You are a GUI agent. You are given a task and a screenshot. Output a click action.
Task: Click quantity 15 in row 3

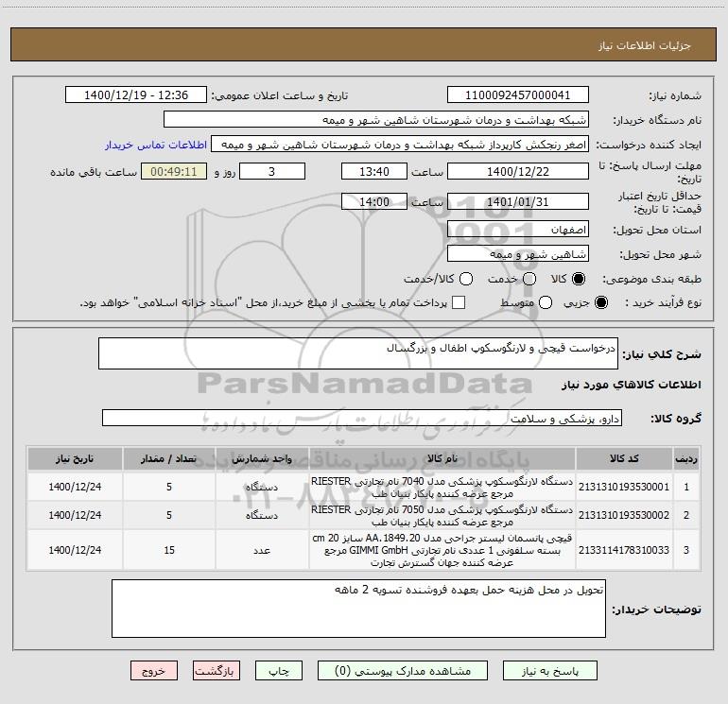point(169,550)
